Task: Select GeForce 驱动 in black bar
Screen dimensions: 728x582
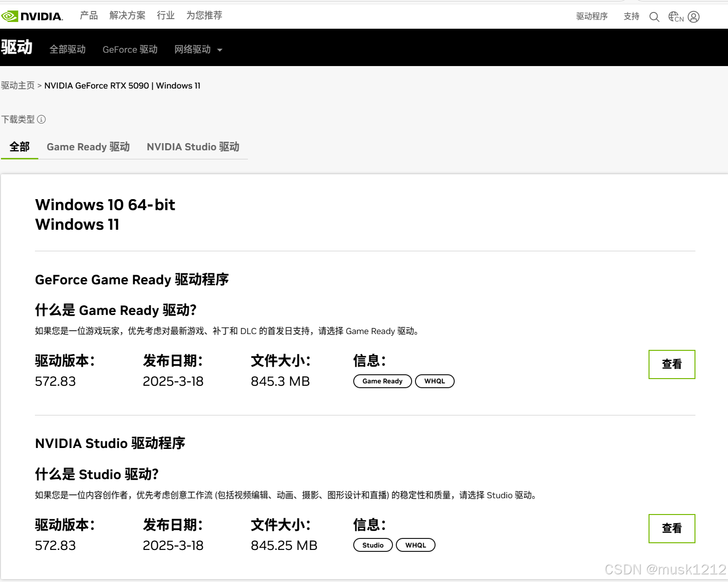Action: [x=130, y=49]
